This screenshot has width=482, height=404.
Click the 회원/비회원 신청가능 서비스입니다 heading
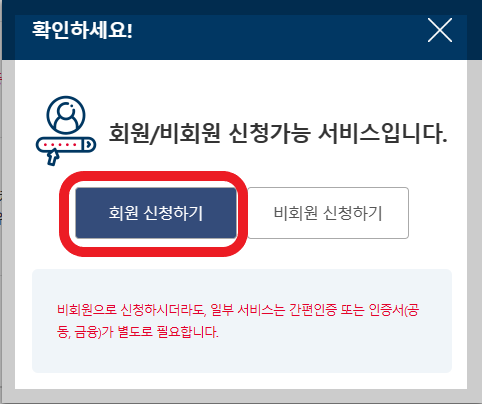278,133
